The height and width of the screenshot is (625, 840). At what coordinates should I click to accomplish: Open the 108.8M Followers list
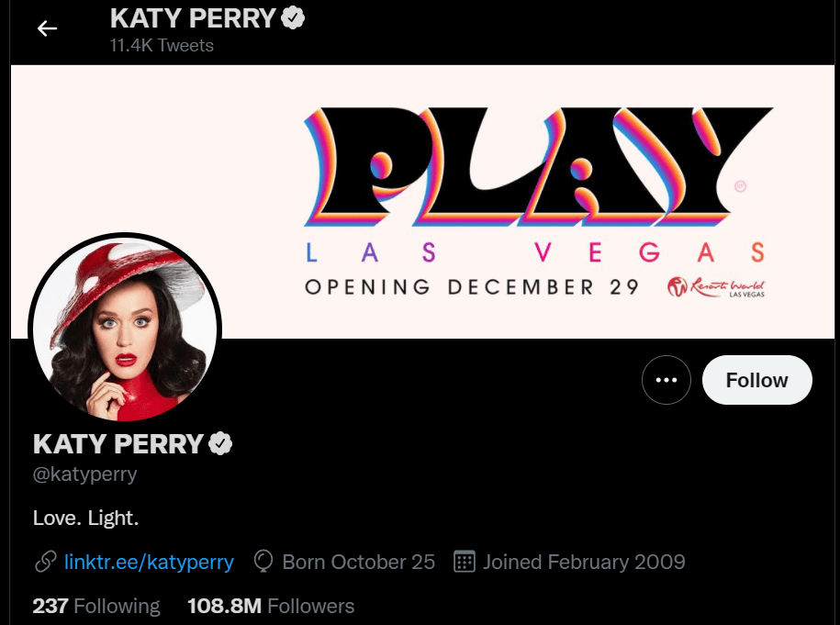271,606
